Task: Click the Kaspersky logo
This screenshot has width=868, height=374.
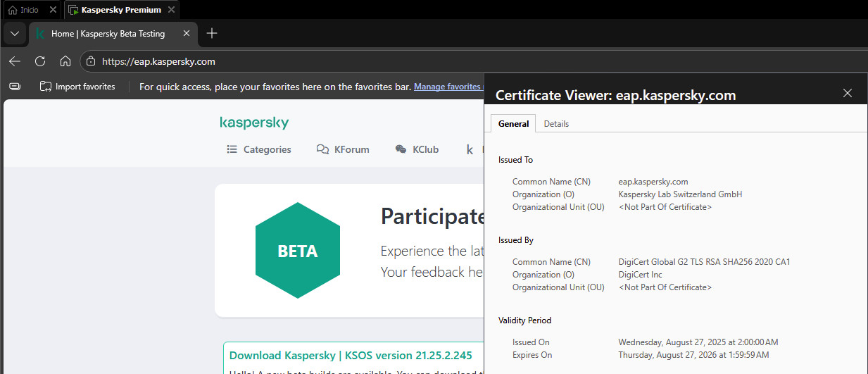Action: (x=254, y=123)
